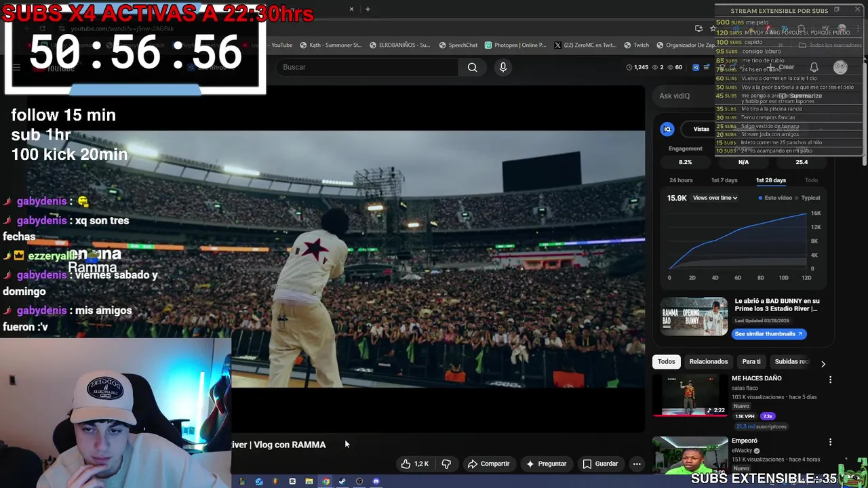This screenshot has height=488, width=868.
Task: Open Discord from the taskbar
Action: (376, 481)
